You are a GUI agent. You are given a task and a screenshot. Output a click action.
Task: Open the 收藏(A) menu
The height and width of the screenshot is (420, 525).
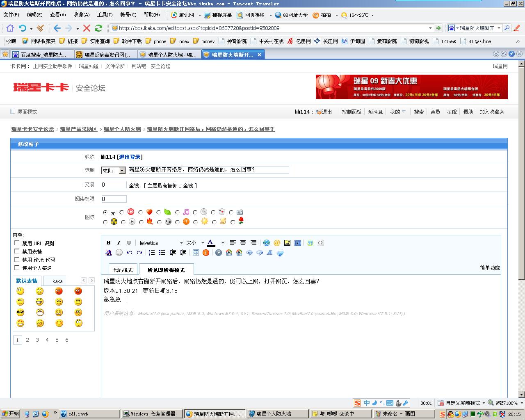point(81,15)
